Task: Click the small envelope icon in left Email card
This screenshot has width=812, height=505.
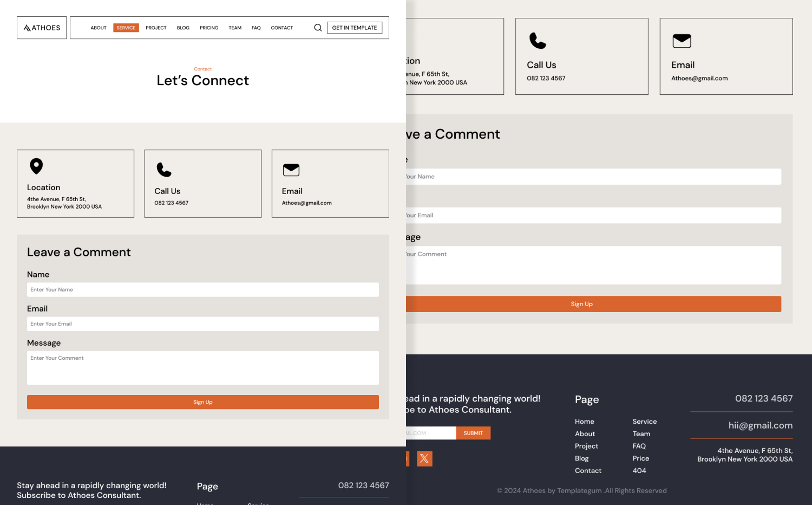Action: (x=291, y=170)
